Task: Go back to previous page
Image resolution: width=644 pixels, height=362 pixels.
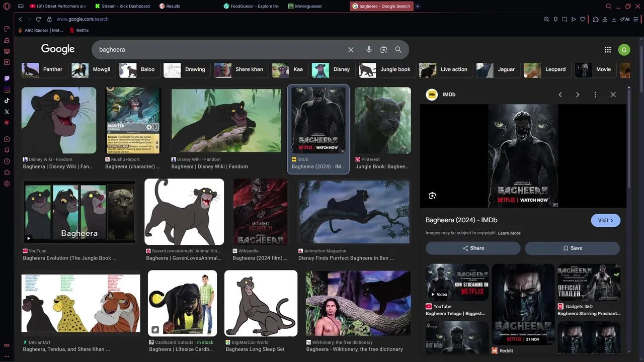Action: 21,19
